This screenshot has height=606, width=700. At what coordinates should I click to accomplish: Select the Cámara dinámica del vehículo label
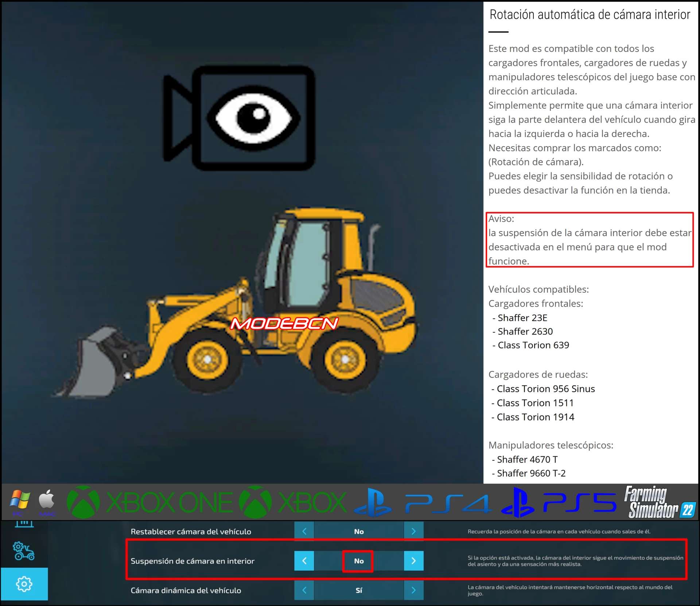tap(186, 590)
